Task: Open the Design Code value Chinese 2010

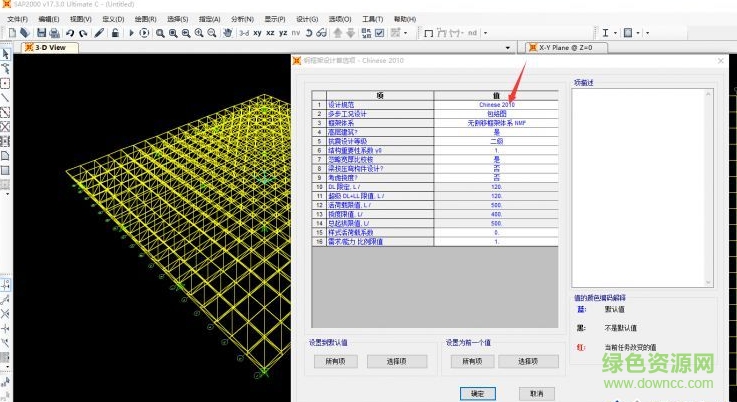Action: click(x=496, y=104)
